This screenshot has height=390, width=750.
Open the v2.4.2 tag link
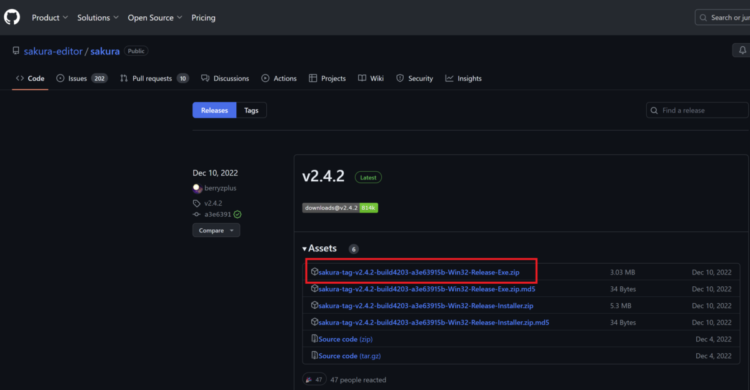(213, 203)
